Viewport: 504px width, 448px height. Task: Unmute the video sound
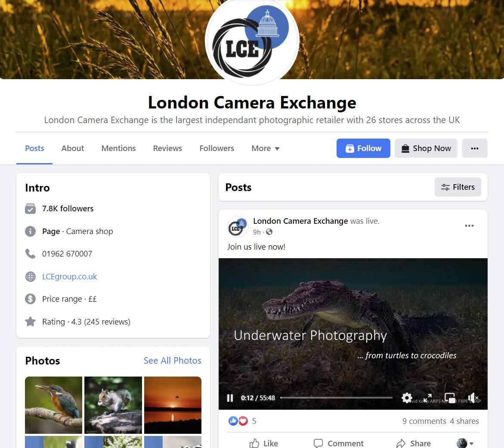(473, 398)
